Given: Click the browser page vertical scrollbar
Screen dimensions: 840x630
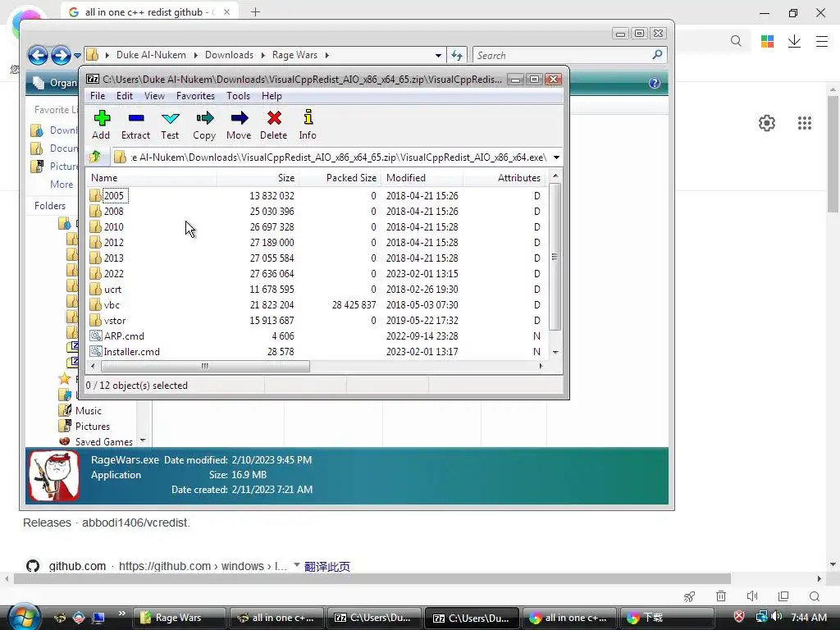Looking at the screenshot, I should (833, 154).
